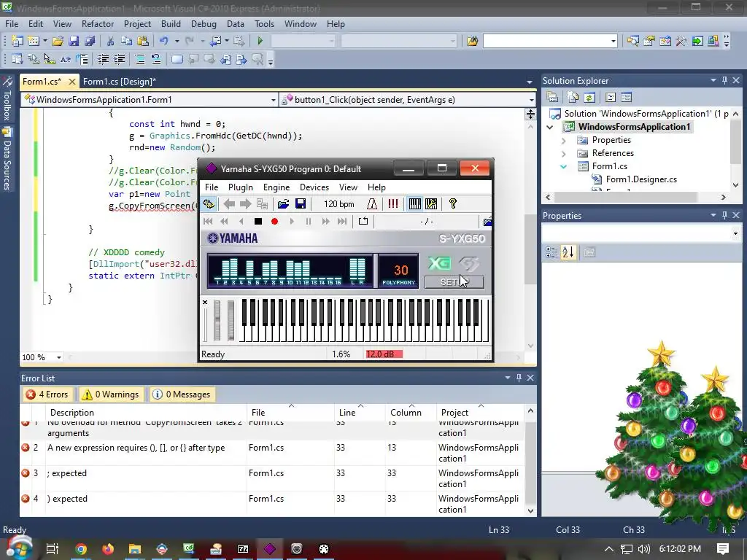Click the black stop button
Screen dimensions: 747x560
pyautogui.click(x=258, y=221)
